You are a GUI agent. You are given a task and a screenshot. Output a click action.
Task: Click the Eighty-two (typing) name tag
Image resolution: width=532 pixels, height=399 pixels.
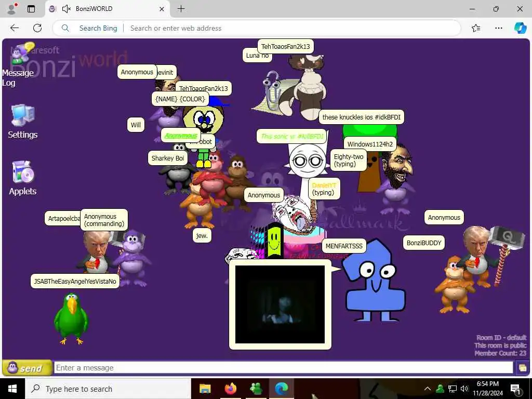tap(349, 160)
